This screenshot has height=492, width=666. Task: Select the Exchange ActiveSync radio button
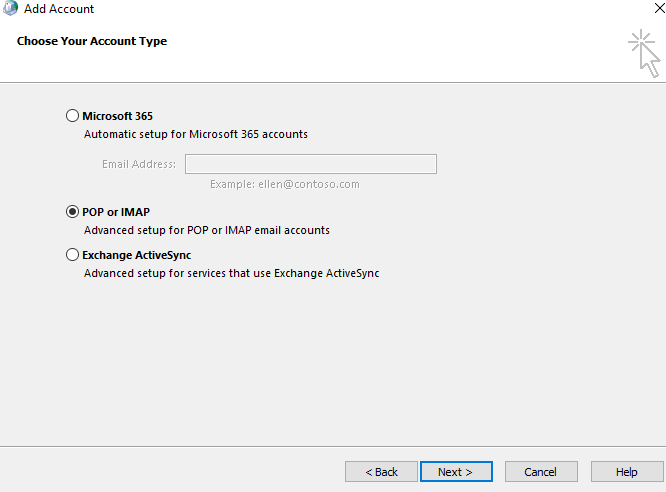click(x=72, y=254)
